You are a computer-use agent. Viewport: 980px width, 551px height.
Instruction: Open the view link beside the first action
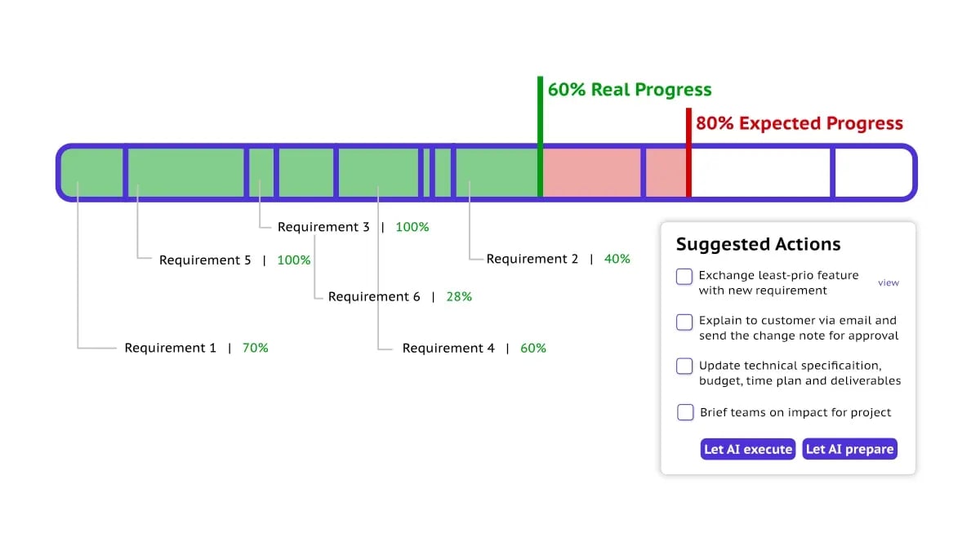point(889,282)
